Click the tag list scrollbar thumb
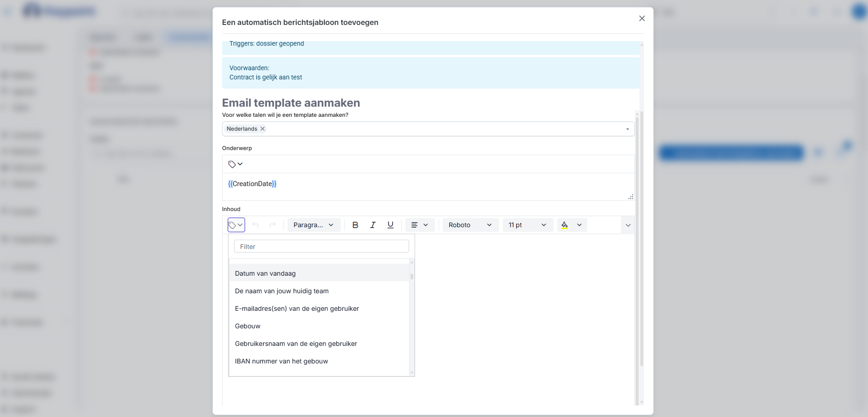The image size is (868, 417). click(x=412, y=277)
